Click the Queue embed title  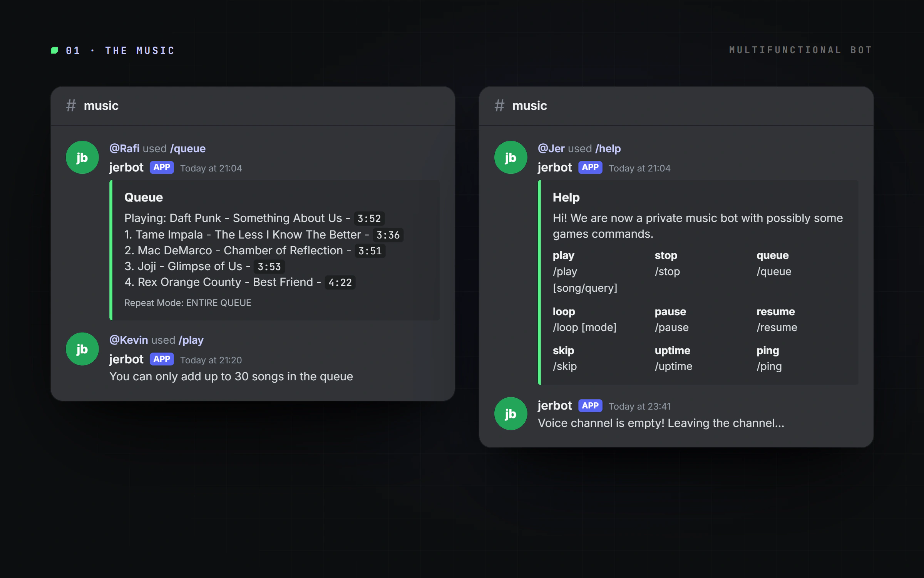tap(144, 197)
